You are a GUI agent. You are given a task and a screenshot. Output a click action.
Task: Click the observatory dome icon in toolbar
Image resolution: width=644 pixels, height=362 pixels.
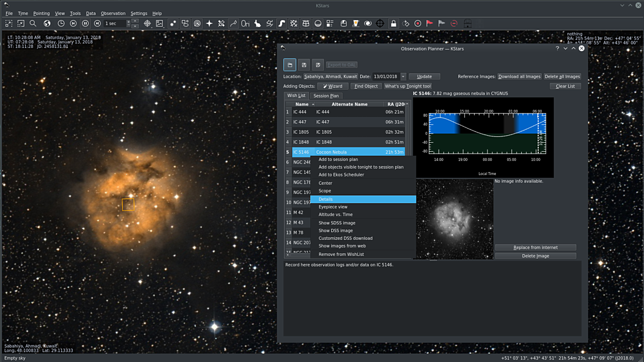pos(344,23)
